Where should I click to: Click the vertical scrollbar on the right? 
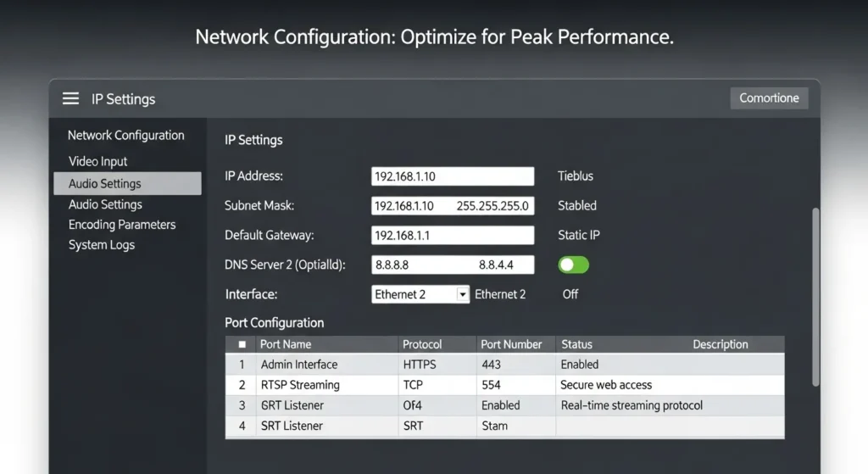[815, 297]
